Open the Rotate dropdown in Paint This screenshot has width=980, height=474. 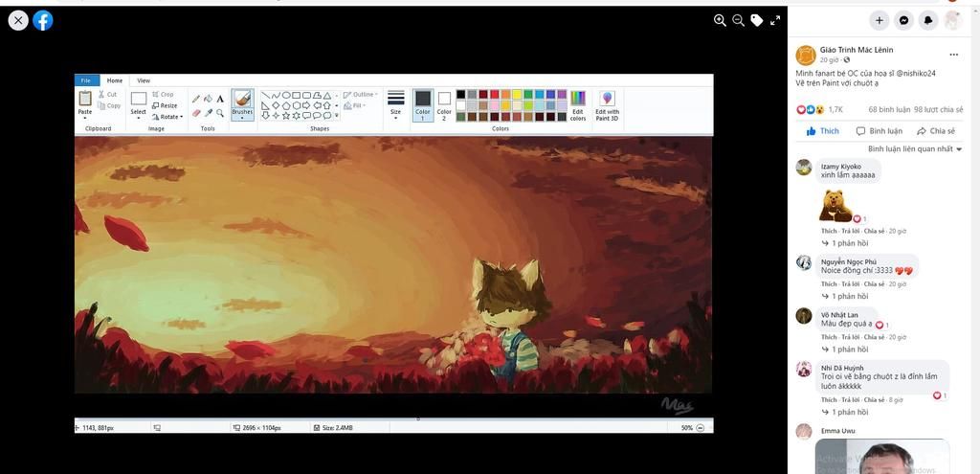click(167, 117)
